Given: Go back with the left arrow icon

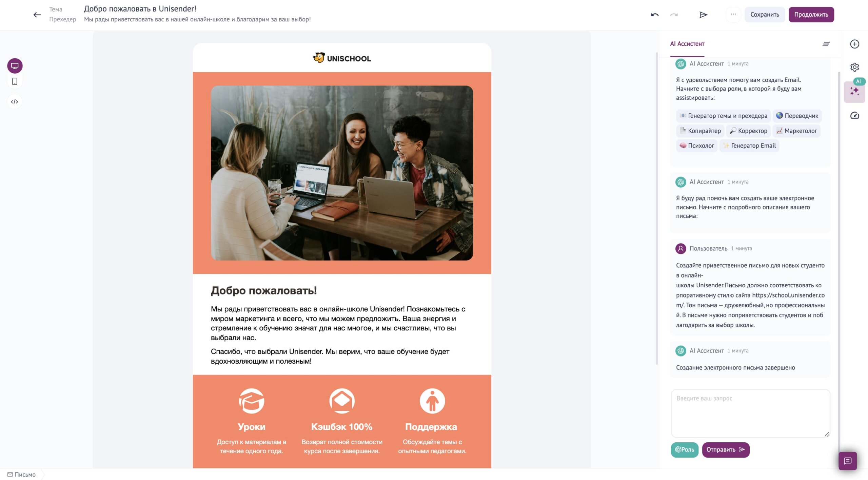Looking at the screenshot, I should [37, 15].
